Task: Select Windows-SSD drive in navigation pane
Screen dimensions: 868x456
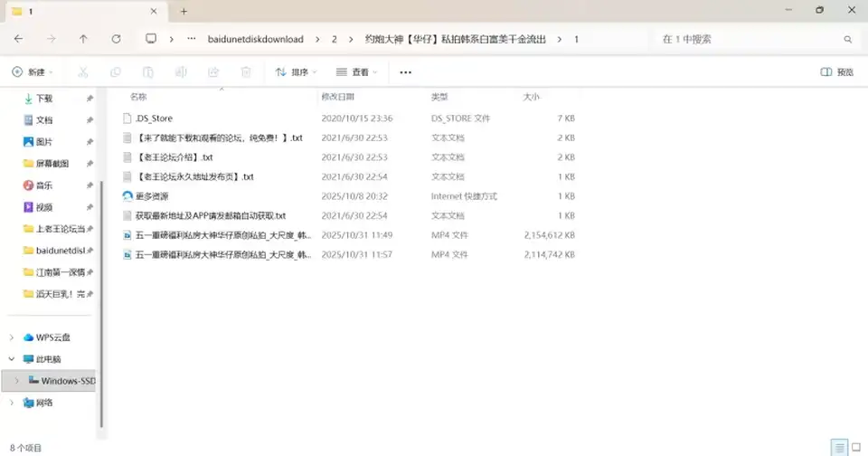Action: [x=68, y=381]
